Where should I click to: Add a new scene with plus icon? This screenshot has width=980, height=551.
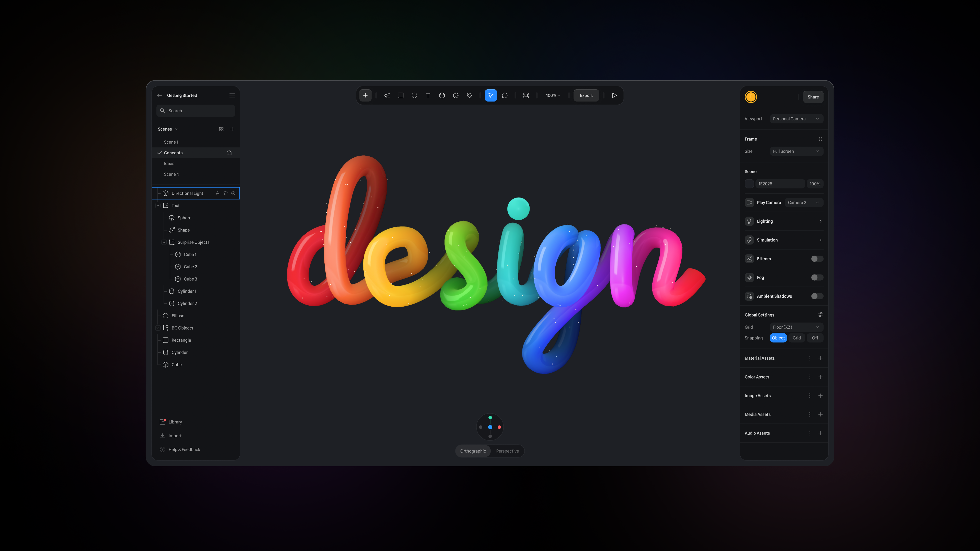coord(232,129)
